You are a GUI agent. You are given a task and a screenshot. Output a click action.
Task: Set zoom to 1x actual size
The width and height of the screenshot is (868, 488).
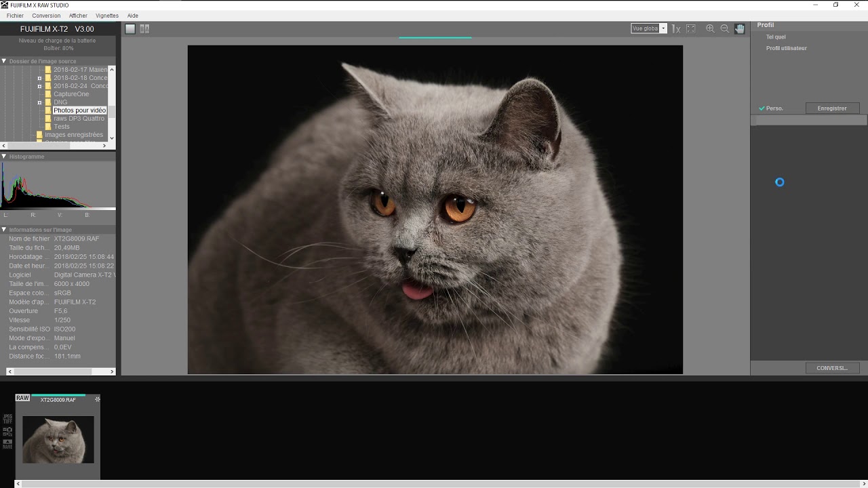676,28
